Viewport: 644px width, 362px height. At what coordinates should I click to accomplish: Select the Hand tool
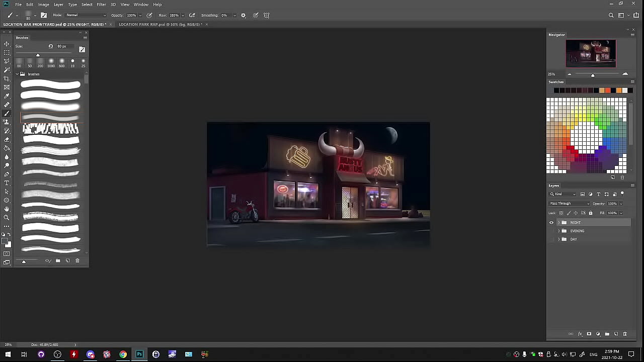[7, 209]
